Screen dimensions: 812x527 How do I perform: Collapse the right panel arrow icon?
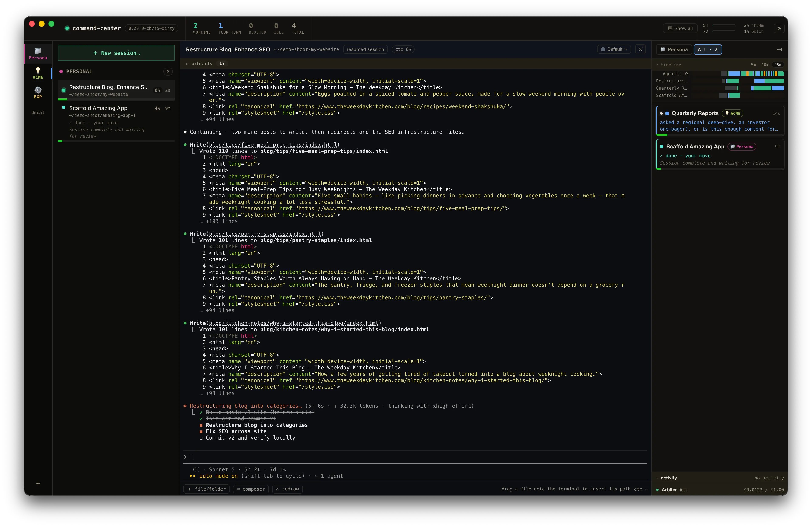pos(779,49)
